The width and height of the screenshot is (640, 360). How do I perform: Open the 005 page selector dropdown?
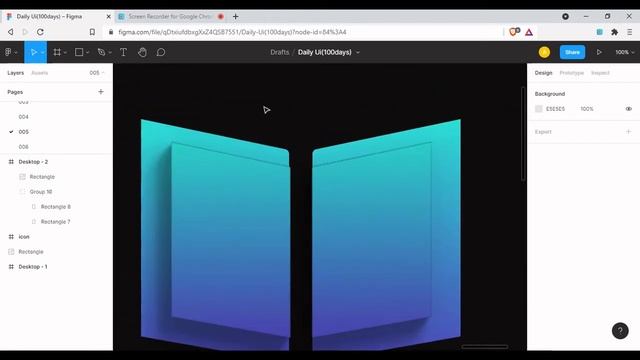pos(97,73)
